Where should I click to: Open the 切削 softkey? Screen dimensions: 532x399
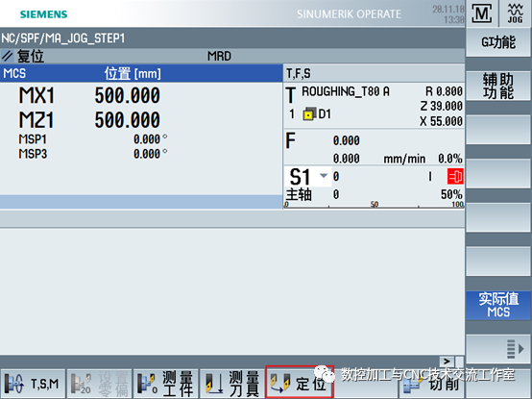click(431, 384)
